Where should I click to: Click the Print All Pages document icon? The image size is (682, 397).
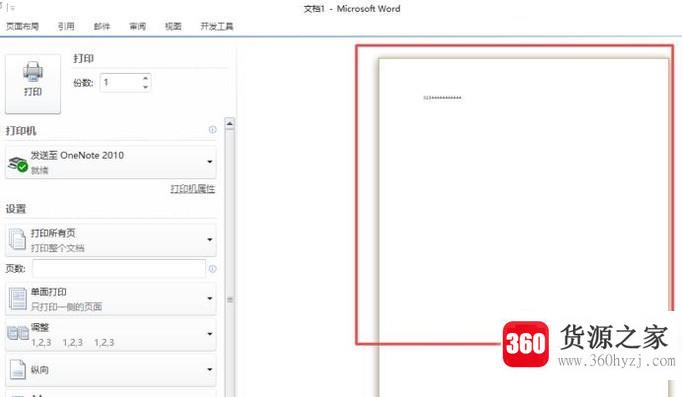click(17, 240)
